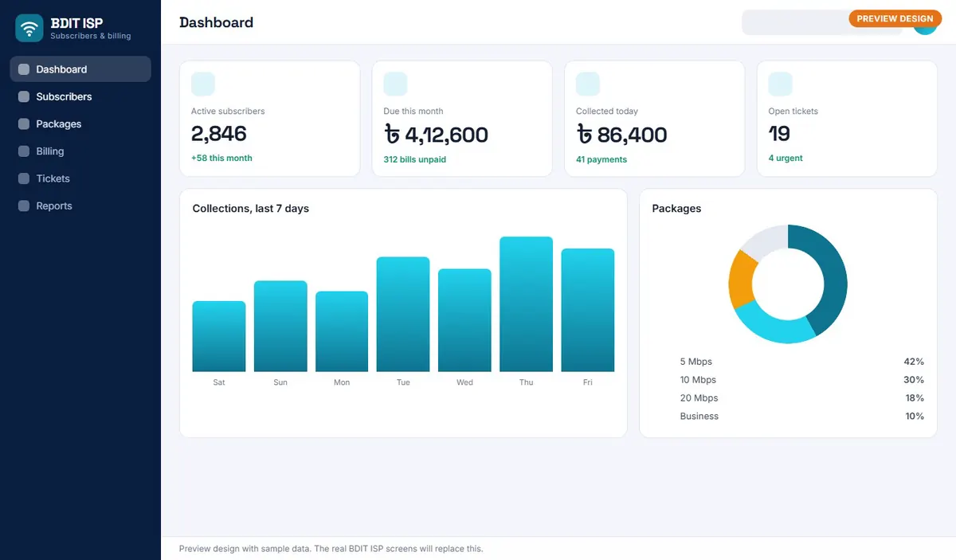Click the Tue bar in Collections chart
This screenshot has height=560, width=956.
tap(403, 315)
